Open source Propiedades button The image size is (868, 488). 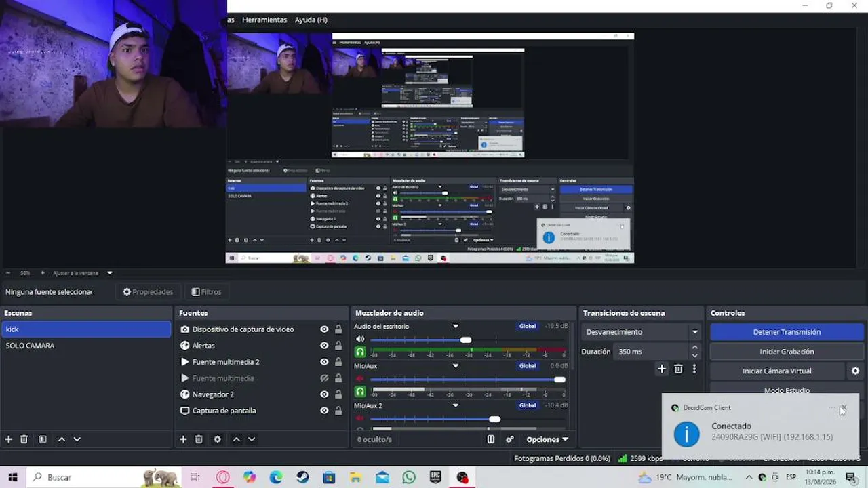pos(148,292)
